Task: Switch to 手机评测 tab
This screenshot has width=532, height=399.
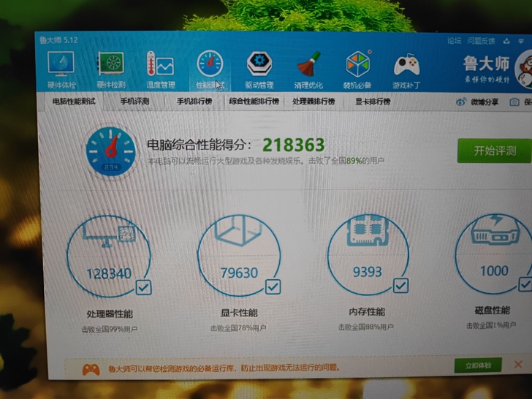Action: [x=134, y=102]
